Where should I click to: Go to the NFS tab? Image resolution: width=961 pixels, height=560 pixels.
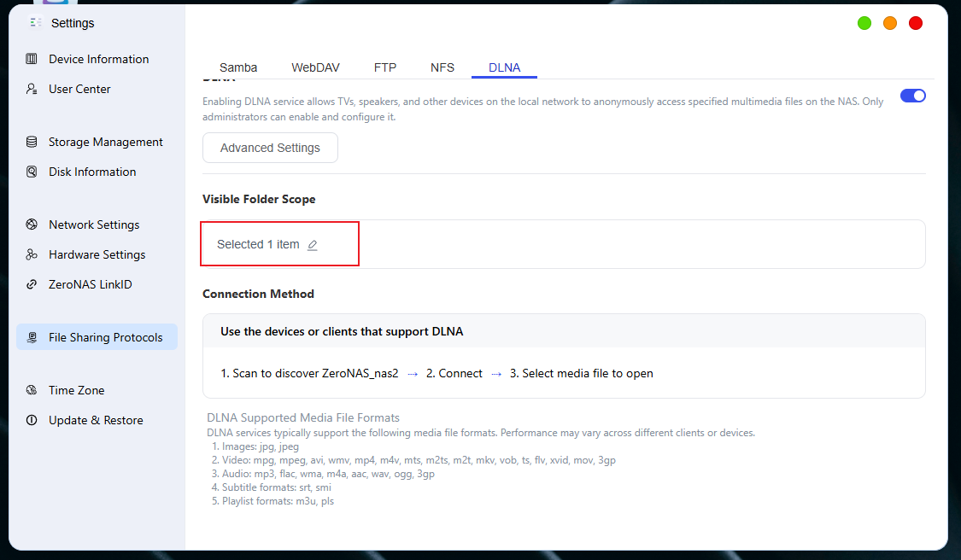pyautogui.click(x=442, y=67)
